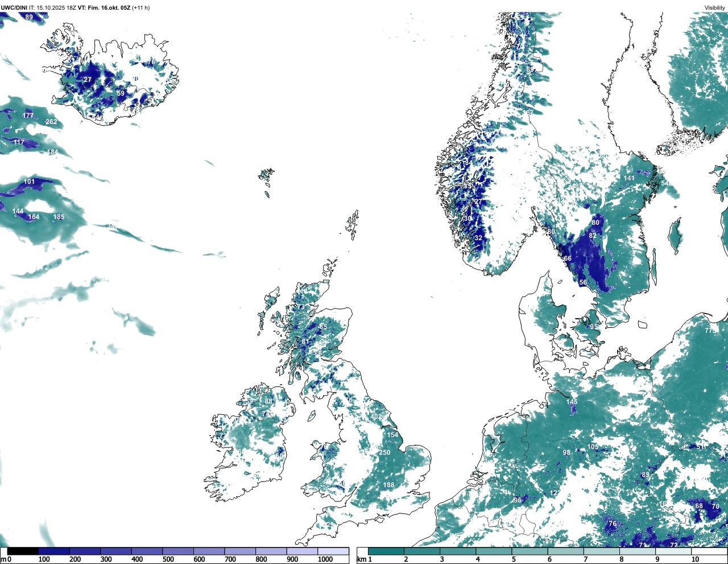The height and width of the screenshot is (564, 728).
Task: Click the visibility value '402' over northern England
Action: coord(376,417)
